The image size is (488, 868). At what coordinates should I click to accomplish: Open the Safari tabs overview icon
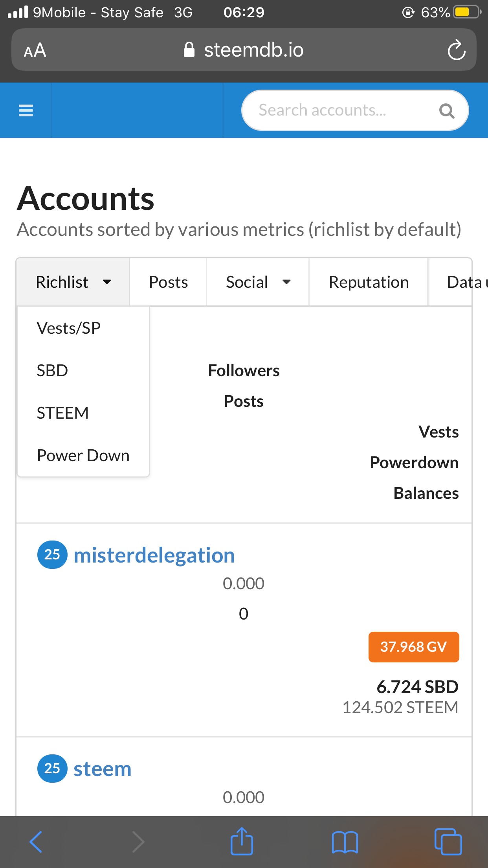pos(448,842)
